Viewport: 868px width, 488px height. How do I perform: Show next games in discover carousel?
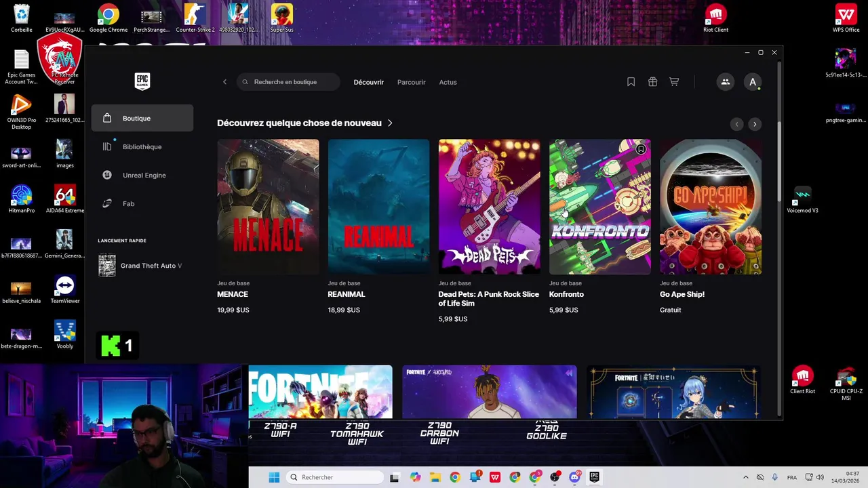pyautogui.click(x=755, y=124)
